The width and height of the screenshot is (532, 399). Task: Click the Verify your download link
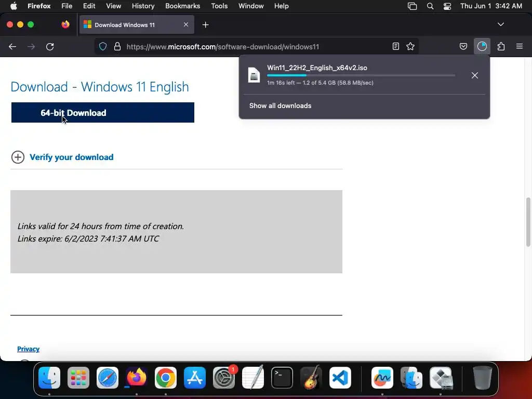(x=72, y=157)
